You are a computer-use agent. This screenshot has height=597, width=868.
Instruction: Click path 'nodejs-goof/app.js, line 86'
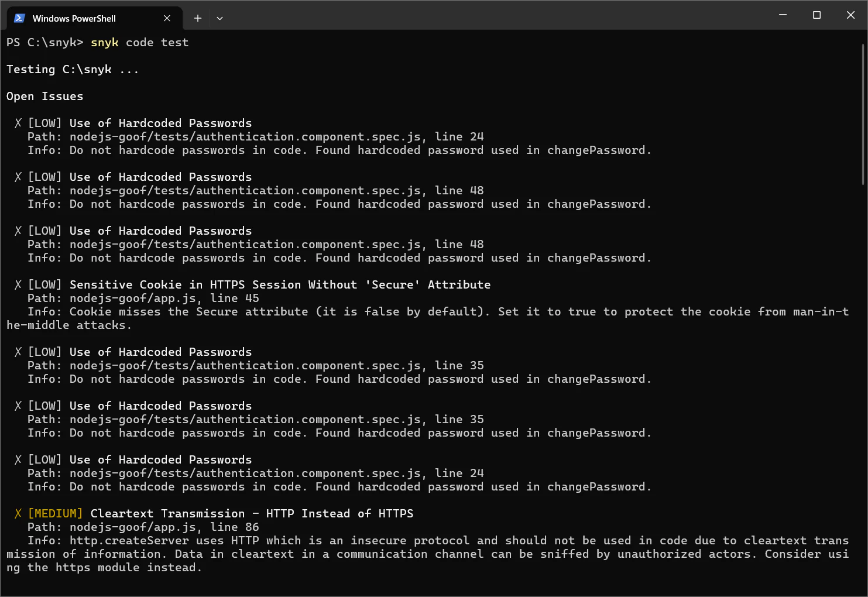(164, 527)
